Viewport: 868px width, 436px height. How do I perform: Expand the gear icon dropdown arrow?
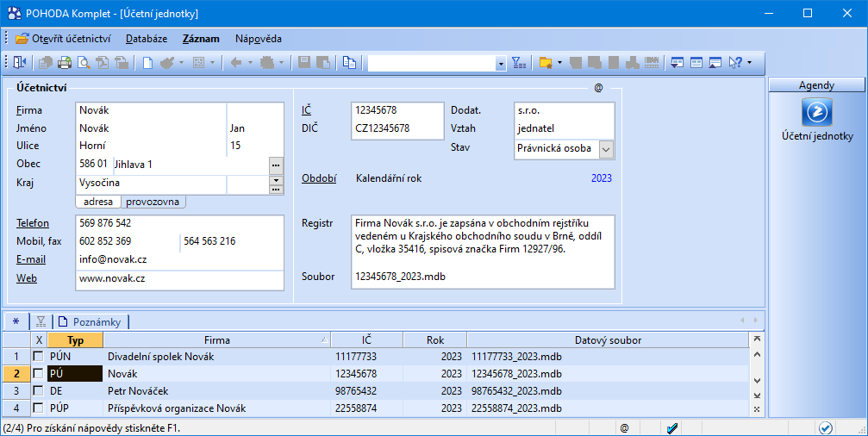click(x=281, y=63)
